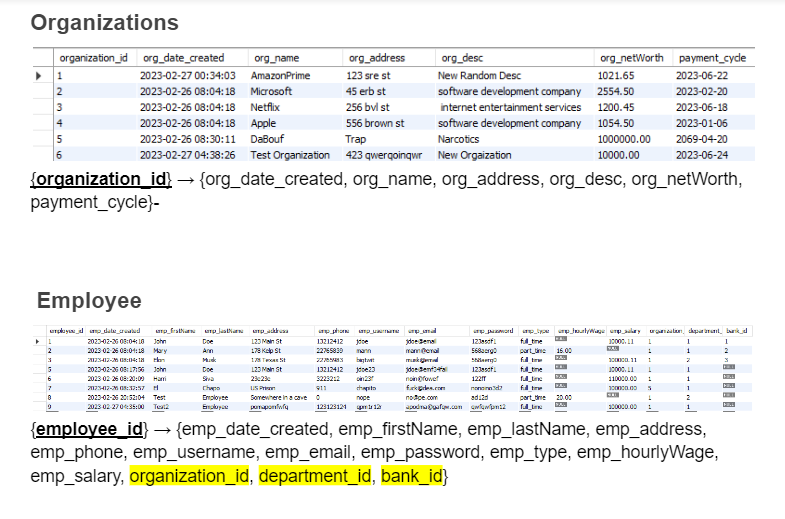Click the org_address column header

[377, 58]
